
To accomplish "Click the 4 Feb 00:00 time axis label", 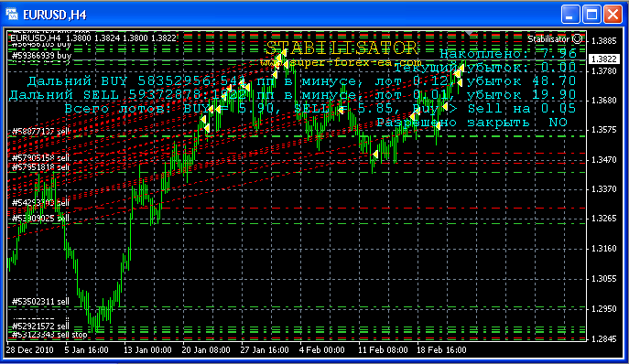I will (x=321, y=350).
